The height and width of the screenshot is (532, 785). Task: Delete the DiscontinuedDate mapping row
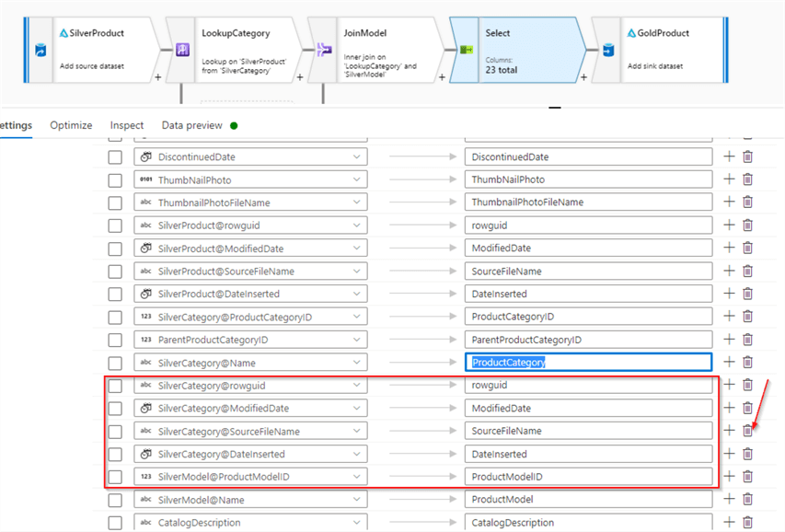click(x=747, y=156)
